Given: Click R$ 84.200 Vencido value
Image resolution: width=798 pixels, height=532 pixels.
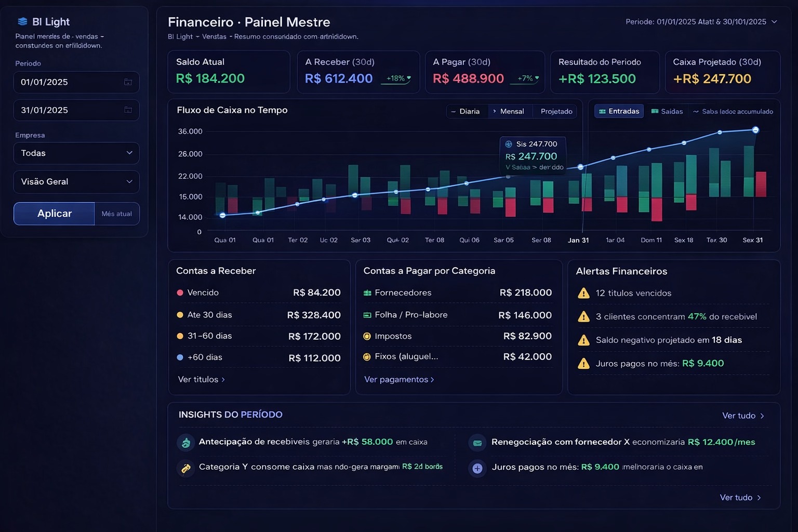Looking at the screenshot, I should 317,292.
